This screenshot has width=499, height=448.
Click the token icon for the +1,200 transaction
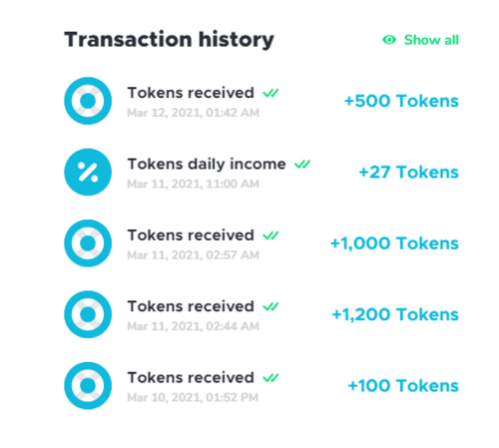88,314
